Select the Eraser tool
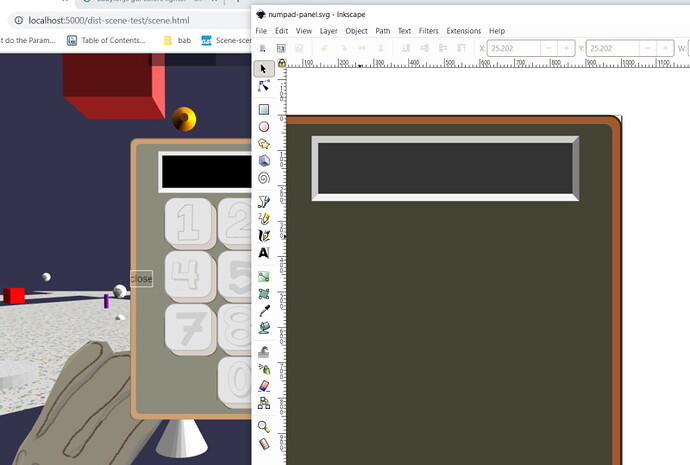This screenshot has height=465, width=690. pos(264,386)
